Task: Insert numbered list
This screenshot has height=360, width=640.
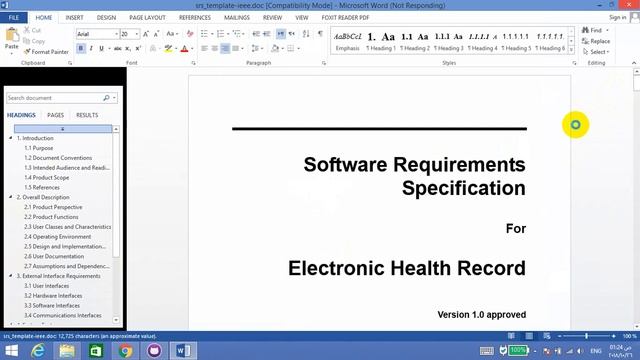Action: [x=220, y=34]
